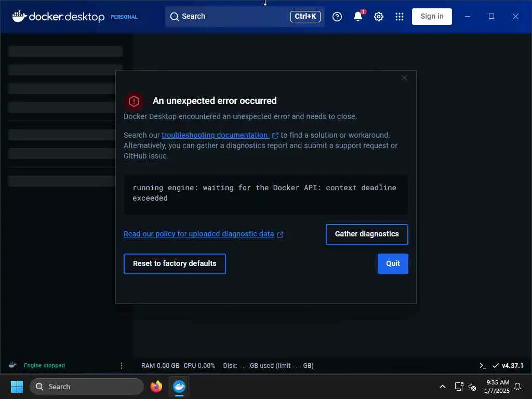
Task: Click RAM 0.00 GB usage indicator
Action: click(x=160, y=365)
